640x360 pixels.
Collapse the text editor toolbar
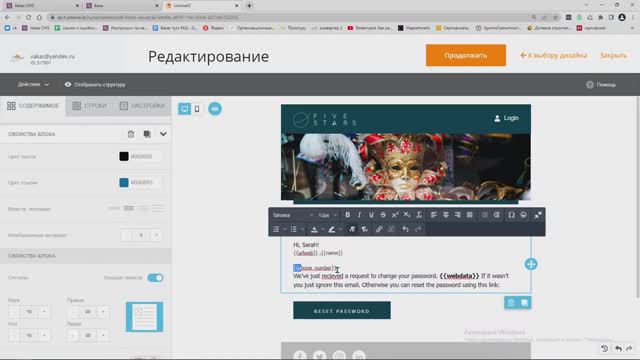click(x=538, y=215)
